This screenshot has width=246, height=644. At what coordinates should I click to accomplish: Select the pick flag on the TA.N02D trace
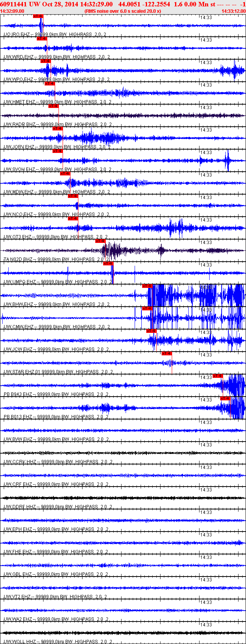point(100,241)
